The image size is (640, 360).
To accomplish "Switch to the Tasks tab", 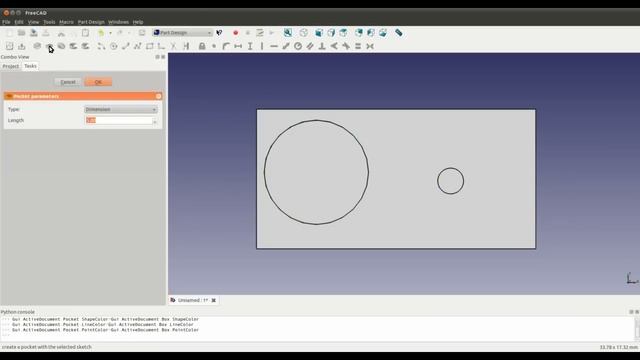I will pyautogui.click(x=30, y=66).
